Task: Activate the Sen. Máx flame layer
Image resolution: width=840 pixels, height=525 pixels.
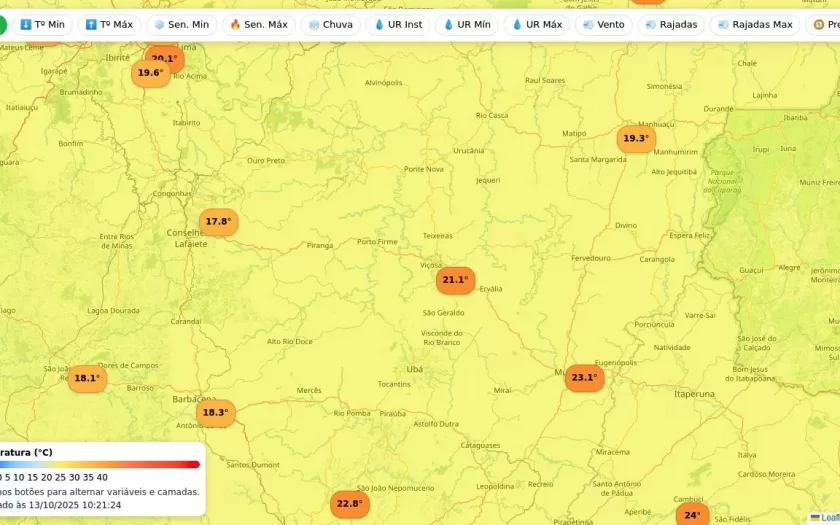Action: 258,24
